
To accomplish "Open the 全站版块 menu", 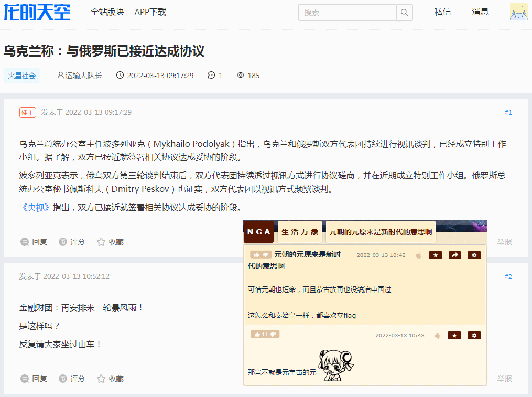I will (x=107, y=12).
